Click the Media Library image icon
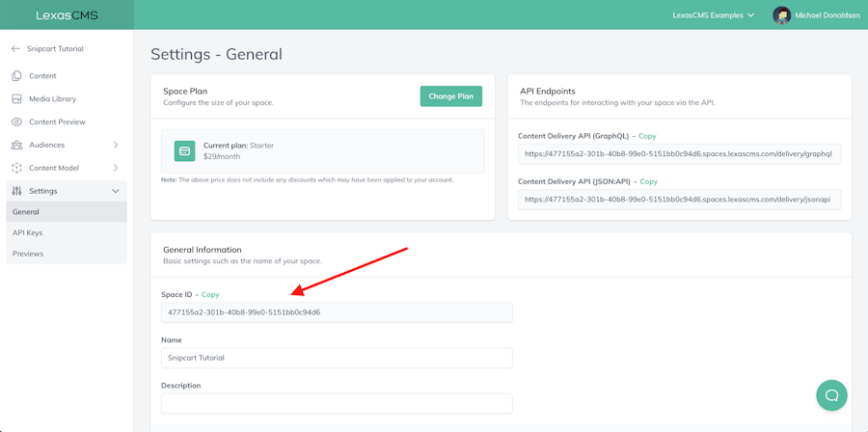Screen dimensions: 868x432 [16, 99]
